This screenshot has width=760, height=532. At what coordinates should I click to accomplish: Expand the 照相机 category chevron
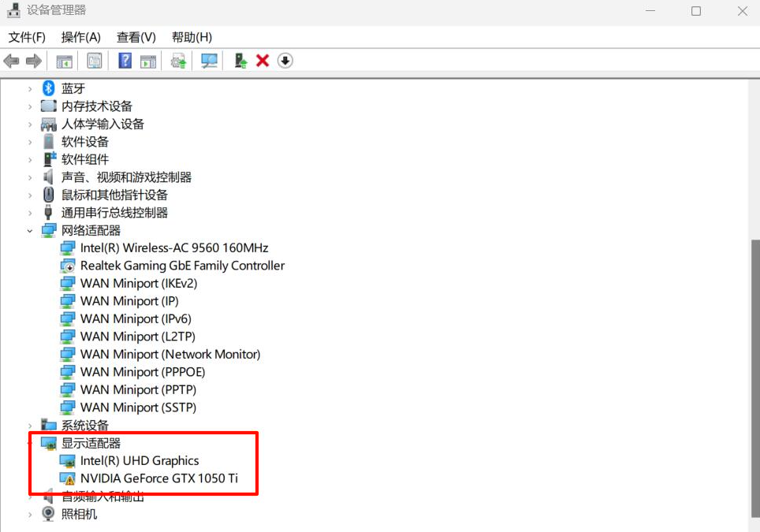coord(30,514)
